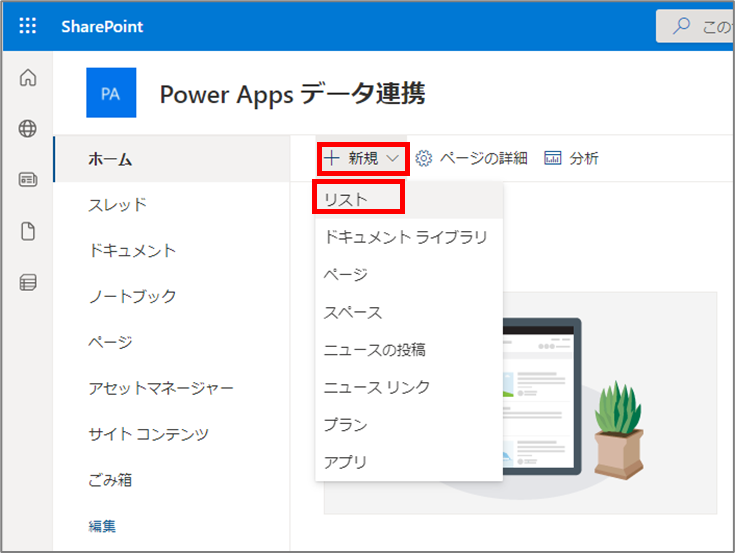Open ページの詳細 from the command bar
The width and height of the screenshot is (735, 553).
click(472, 158)
